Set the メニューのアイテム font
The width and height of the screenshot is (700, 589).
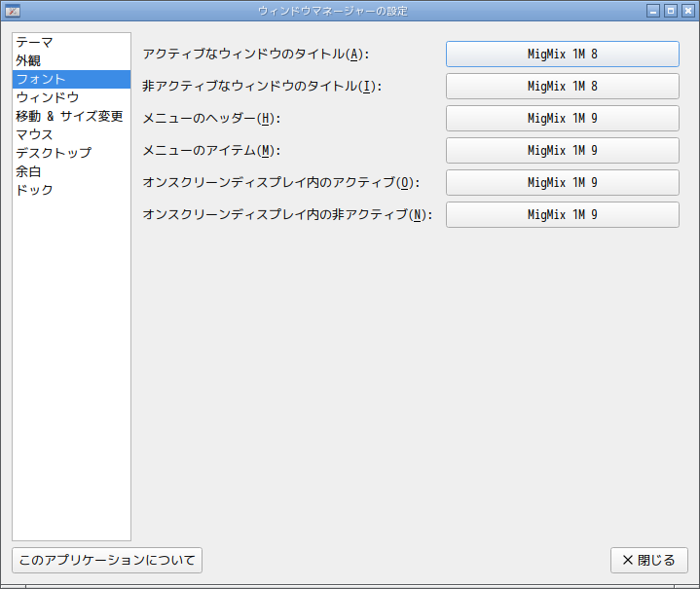562,151
